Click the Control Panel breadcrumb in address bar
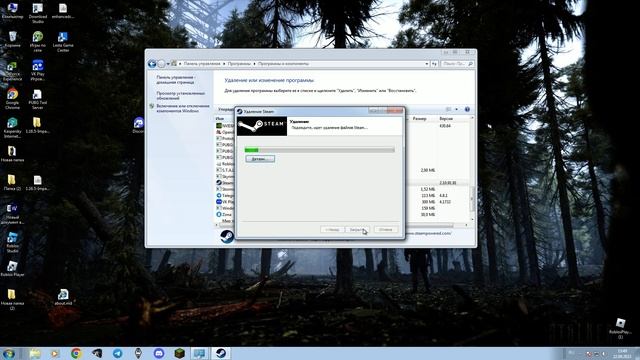This screenshot has width=640, height=360. click(x=202, y=64)
